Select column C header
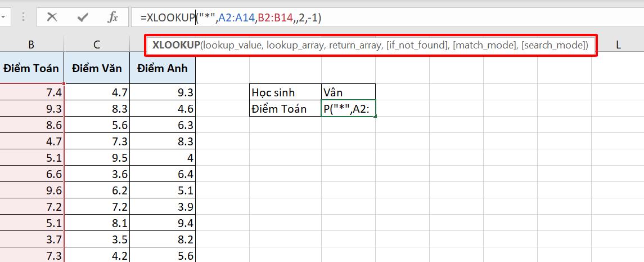Viewport: 644px width, 262px height. (x=97, y=45)
